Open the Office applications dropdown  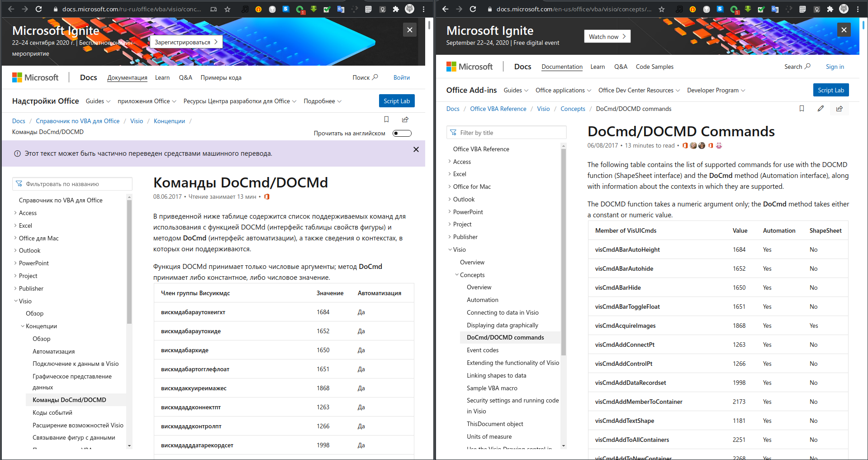tap(563, 90)
